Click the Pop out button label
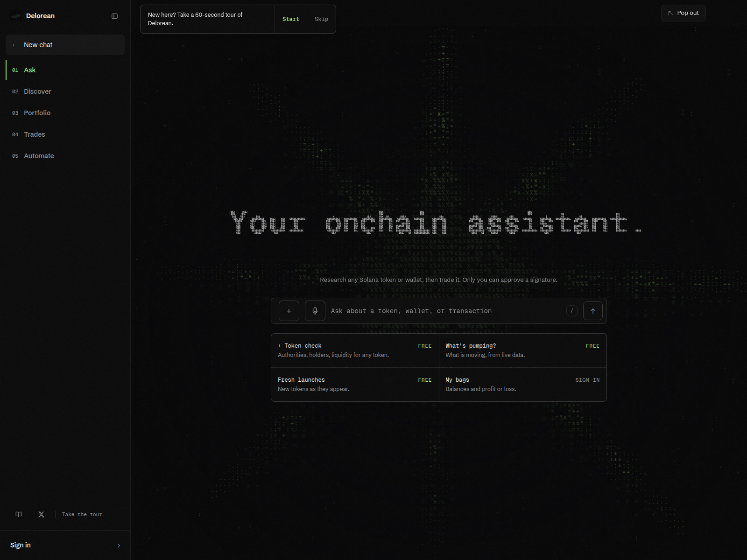747x560 pixels. (688, 13)
